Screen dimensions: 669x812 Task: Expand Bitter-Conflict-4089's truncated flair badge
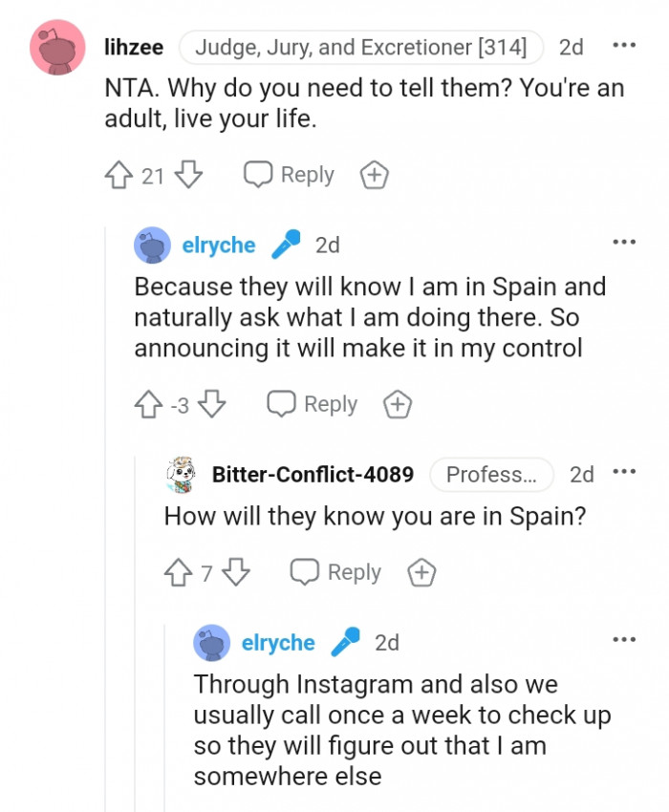pos(491,475)
